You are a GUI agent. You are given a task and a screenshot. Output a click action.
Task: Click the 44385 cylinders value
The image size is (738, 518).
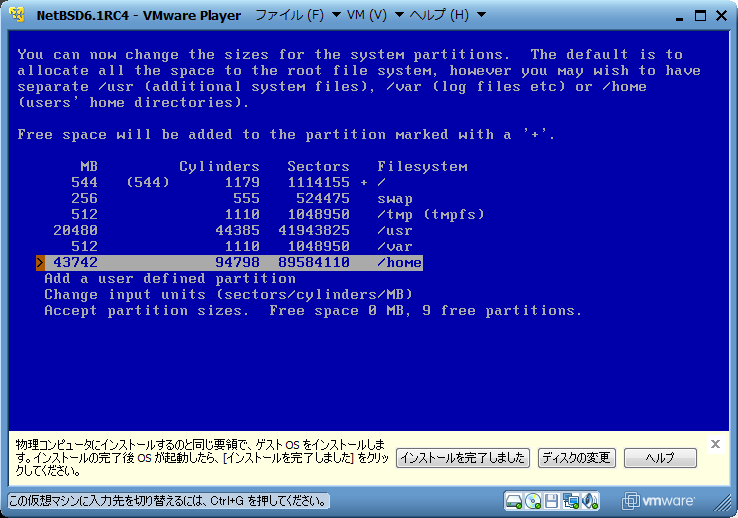click(237, 231)
